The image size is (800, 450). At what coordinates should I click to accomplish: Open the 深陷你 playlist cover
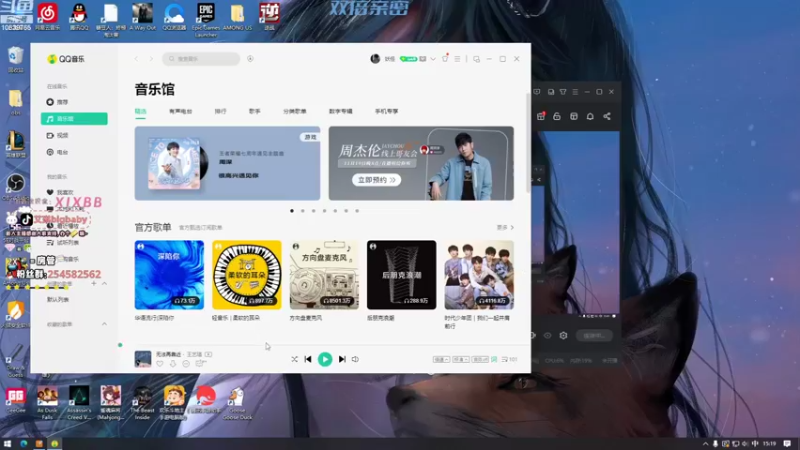click(x=169, y=275)
